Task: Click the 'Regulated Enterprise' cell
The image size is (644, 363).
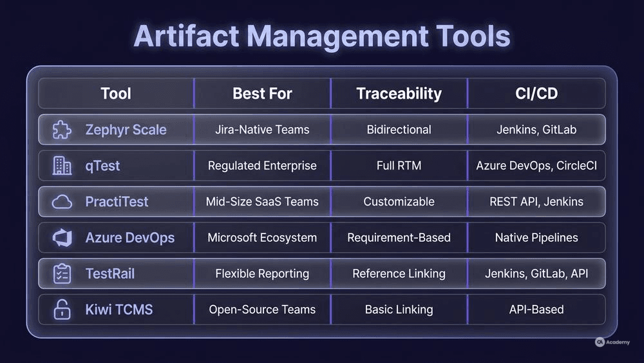Action: 262,166
